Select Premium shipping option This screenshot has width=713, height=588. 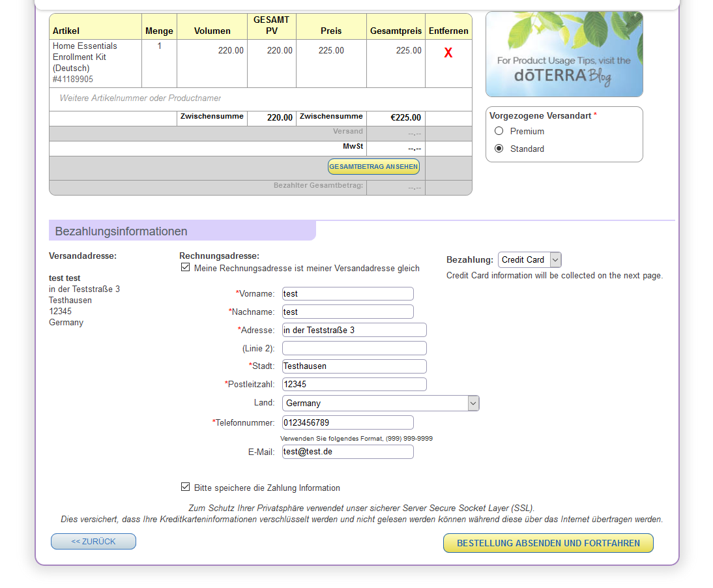coord(499,131)
